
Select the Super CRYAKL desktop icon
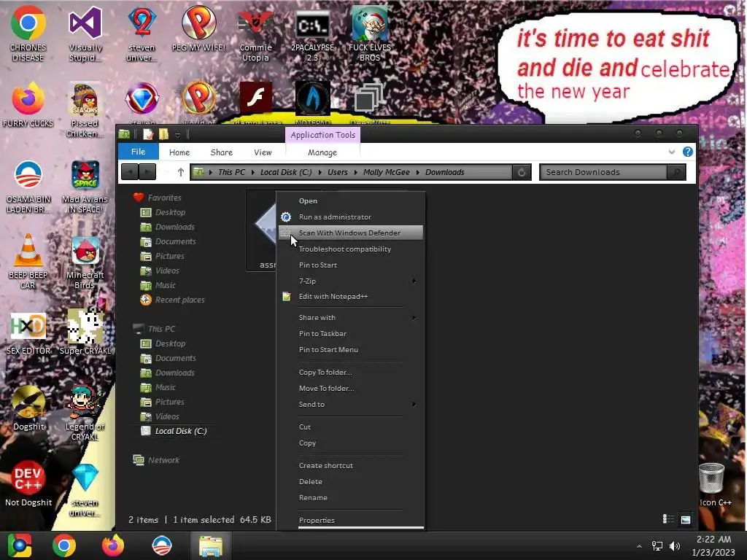pos(85,332)
